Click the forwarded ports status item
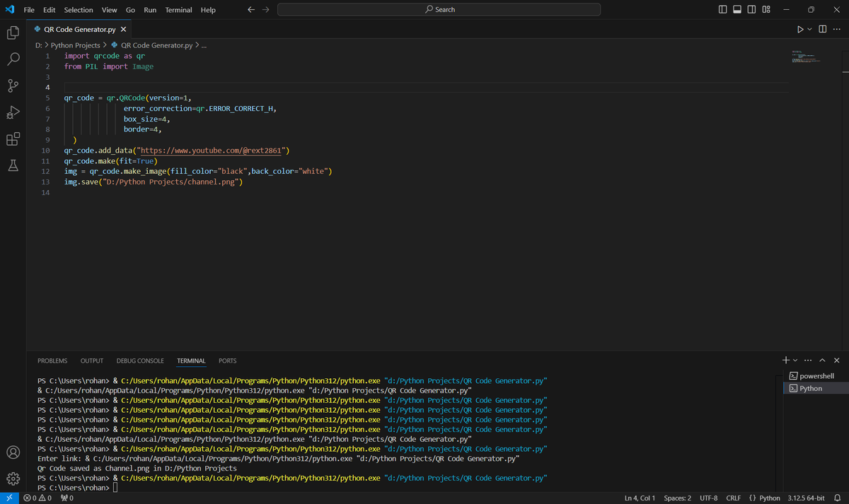849x504 pixels. [67, 498]
